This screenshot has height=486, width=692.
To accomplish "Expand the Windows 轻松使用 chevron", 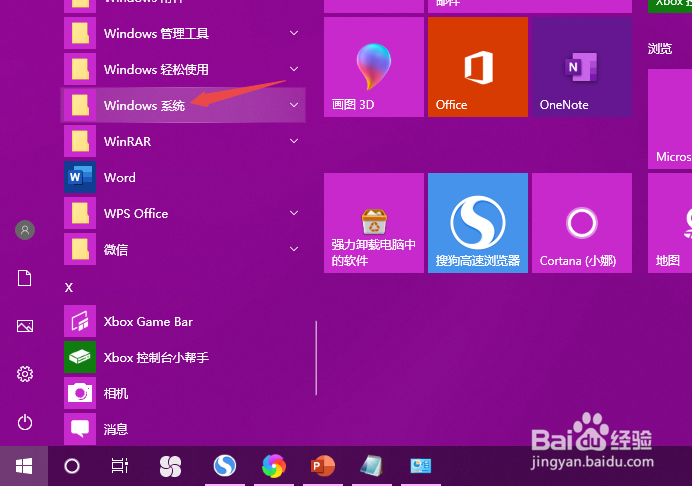I will (x=294, y=69).
